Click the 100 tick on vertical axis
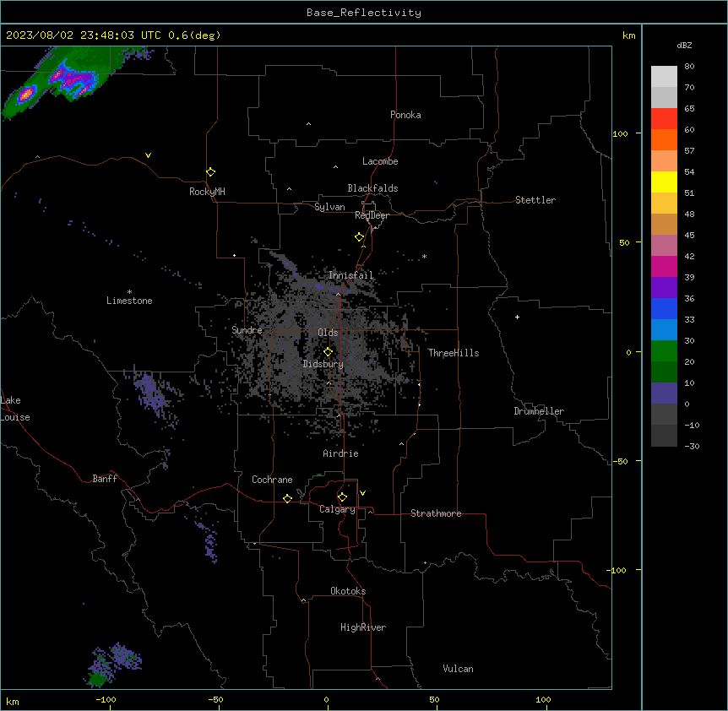Screen dimensions: 728x711 tap(620, 133)
